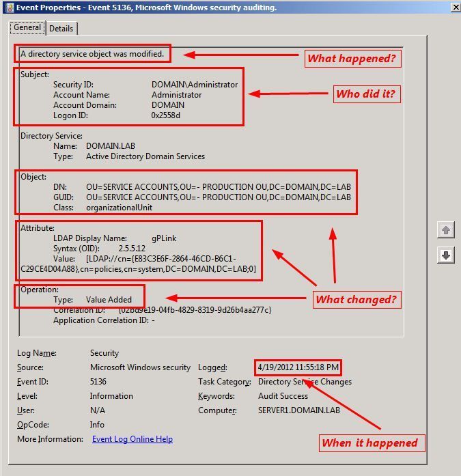Click the Directory Service name DOMAIN.LAB
Image resolution: width=461 pixels, height=476 pixels.
click(111, 146)
